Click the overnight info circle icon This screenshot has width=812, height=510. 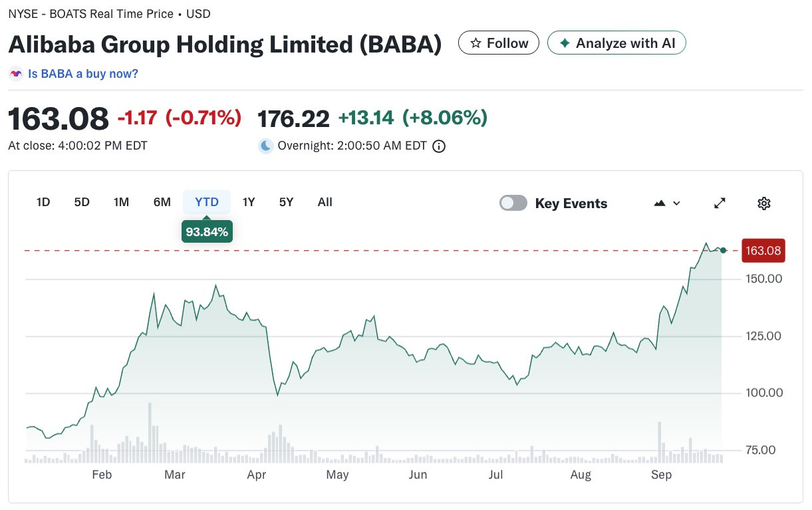[439, 146]
